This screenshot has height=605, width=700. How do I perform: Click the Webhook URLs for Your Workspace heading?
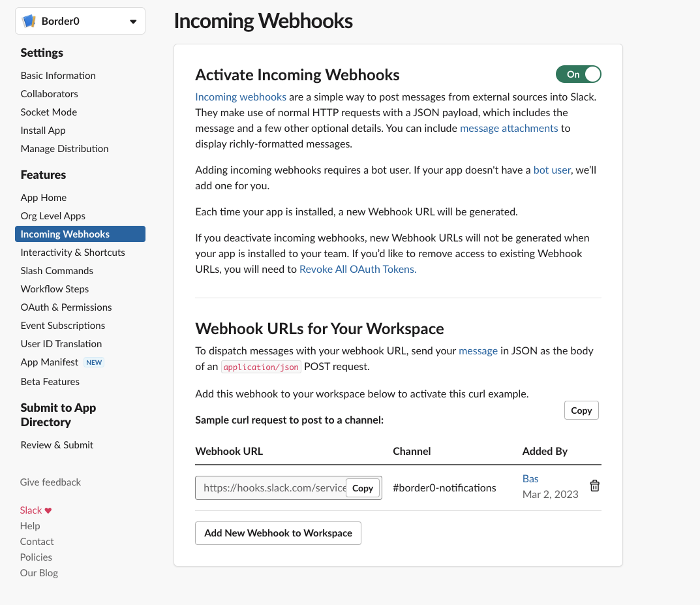coord(320,329)
